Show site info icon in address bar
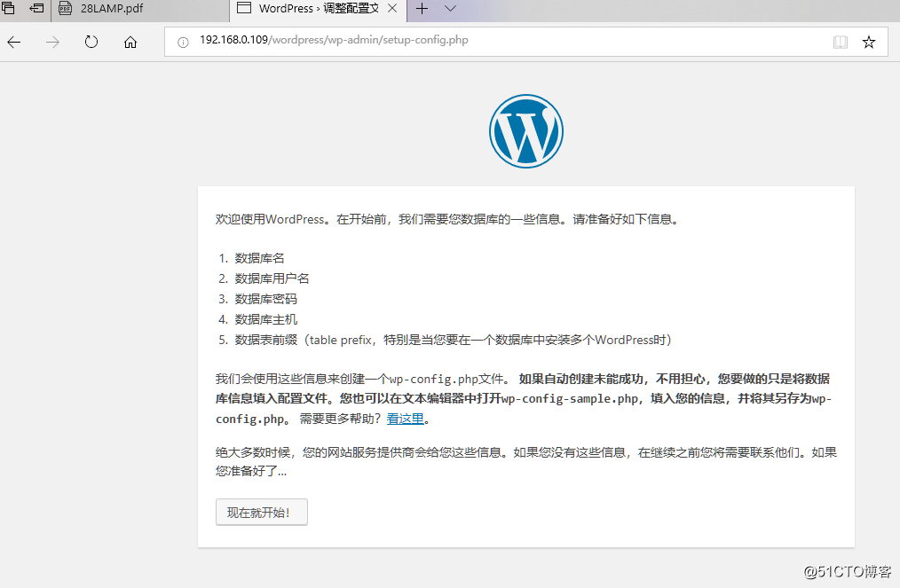900x588 pixels. pyautogui.click(x=183, y=42)
